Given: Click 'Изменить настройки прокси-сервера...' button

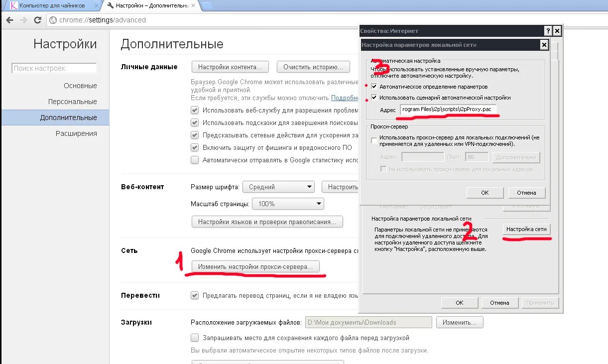Looking at the screenshot, I should pyautogui.click(x=255, y=267).
